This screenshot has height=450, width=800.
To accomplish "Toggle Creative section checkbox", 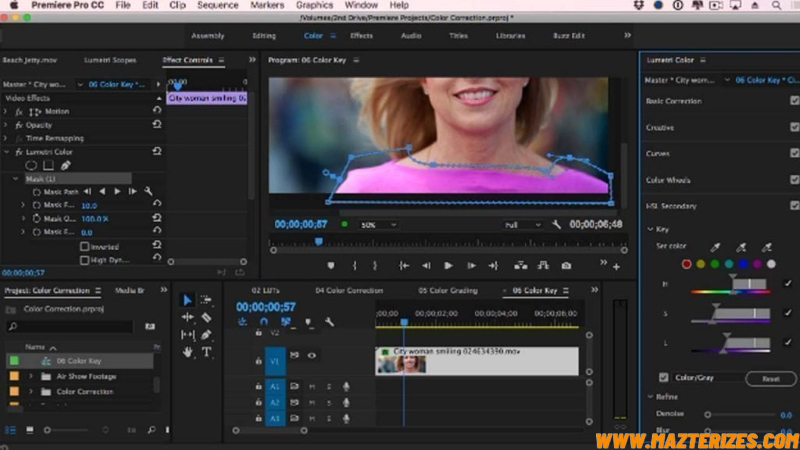I will tap(794, 127).
